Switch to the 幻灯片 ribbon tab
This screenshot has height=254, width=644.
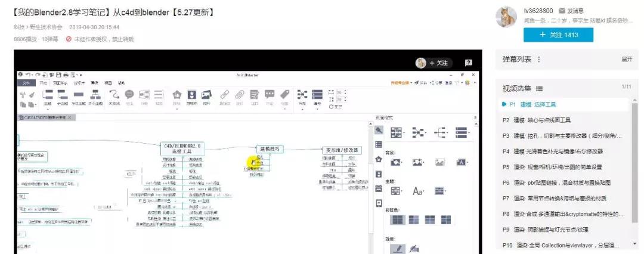[79, 83]
